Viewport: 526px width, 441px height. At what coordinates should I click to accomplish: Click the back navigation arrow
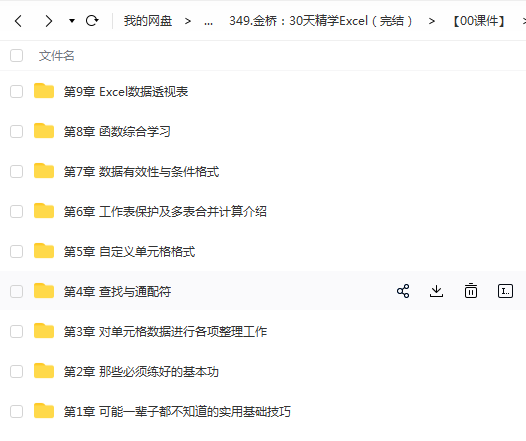(x=18, y=21)
